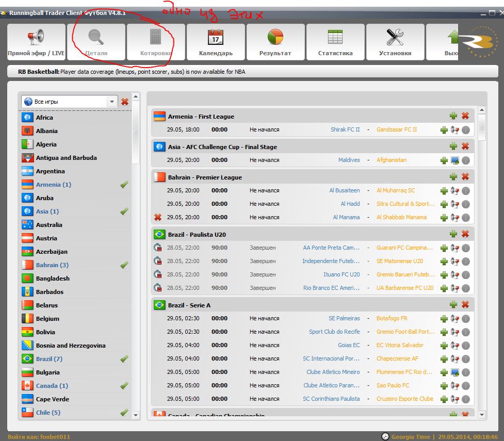Click finished-match icon for AA Ponte Preta row
Image resolution: width=504 pixels, height=441 pixels.
point(157,248)
